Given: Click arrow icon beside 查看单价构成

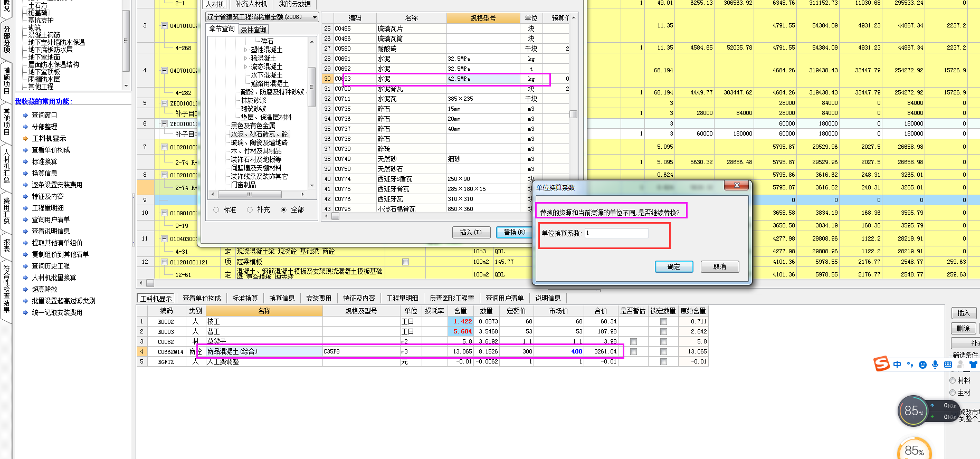Looking at the screenshot, I should (x=26, y=150).
